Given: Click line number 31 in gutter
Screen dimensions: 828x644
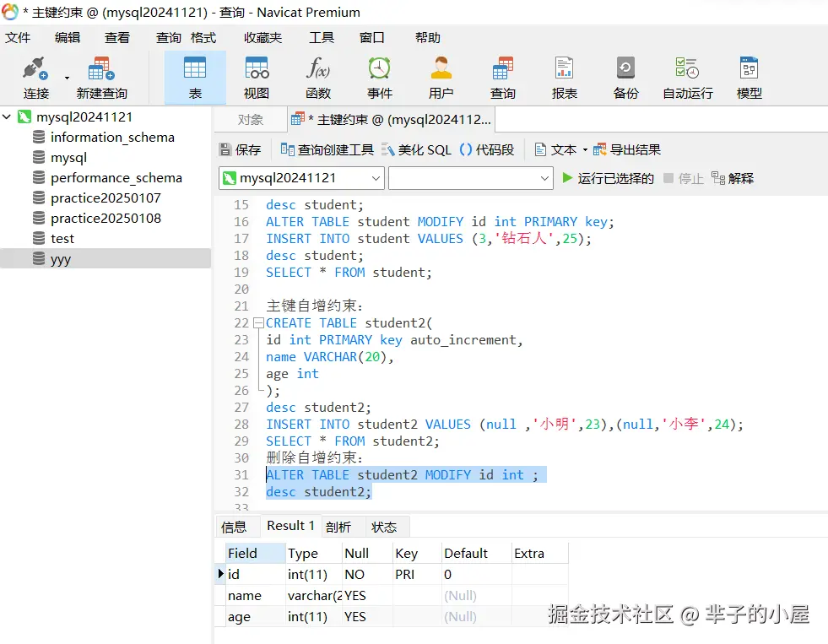Looking at the screenshot, I should (241, 475).
